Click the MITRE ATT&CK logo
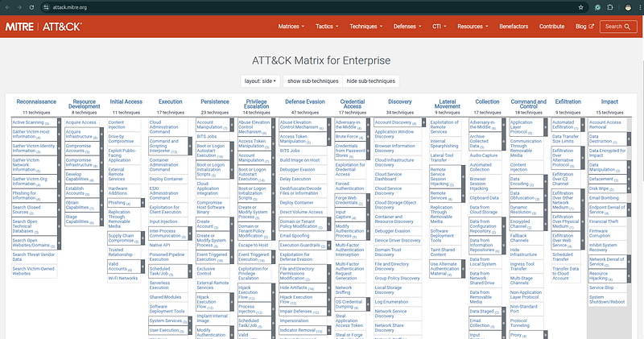The width and height of the screenshot is (644, 339). (x=43, y=27)
